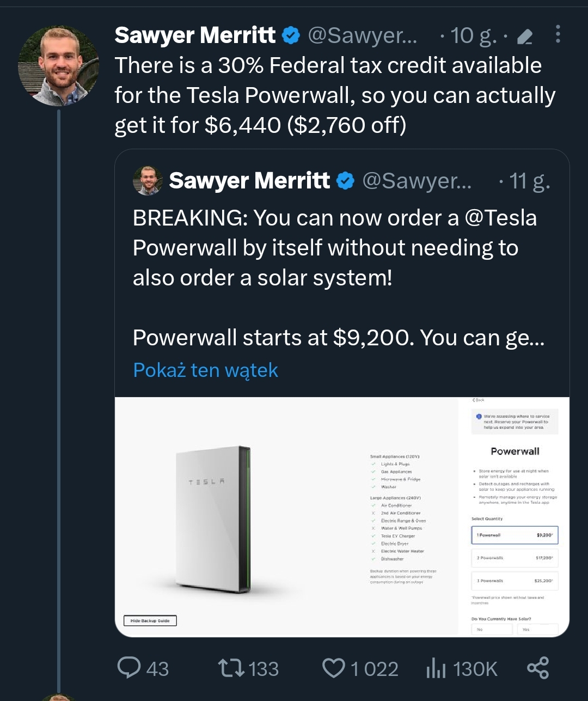The width and height of the screenshot is (588, 701).
Task: Open the @Tesla mention in the quoted tweet
Action: (501, 218)
